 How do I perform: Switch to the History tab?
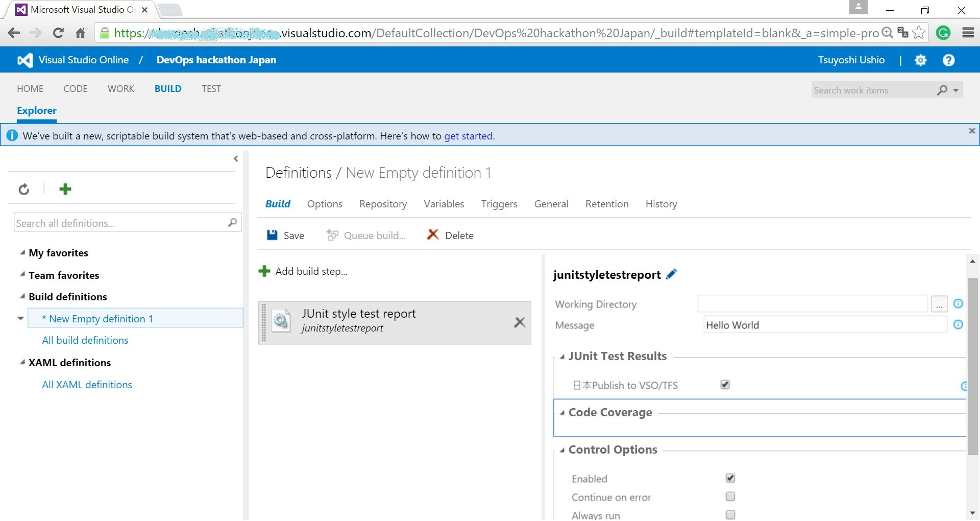tap(661, 204)
